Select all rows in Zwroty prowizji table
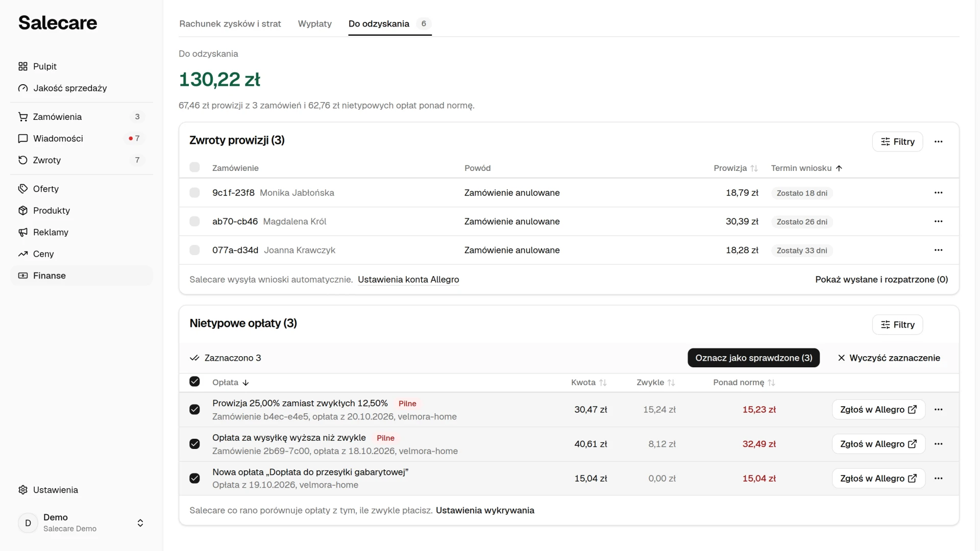 194,167
